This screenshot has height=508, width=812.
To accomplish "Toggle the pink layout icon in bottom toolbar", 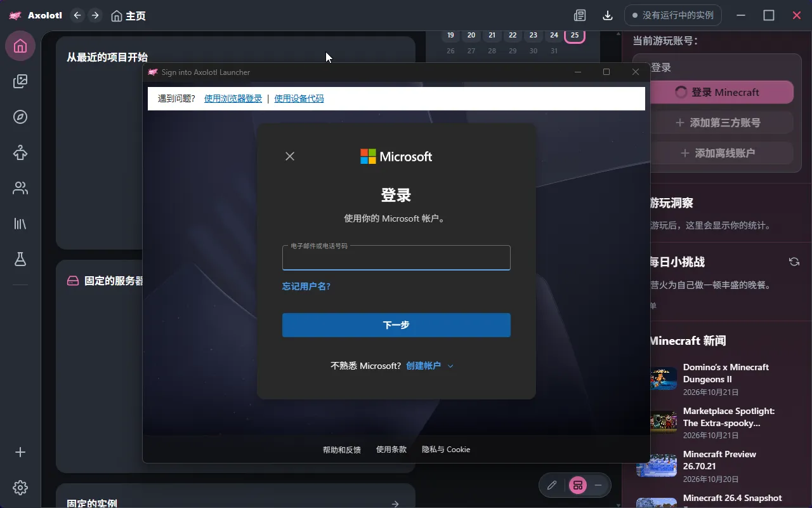I will click(577, 485).
